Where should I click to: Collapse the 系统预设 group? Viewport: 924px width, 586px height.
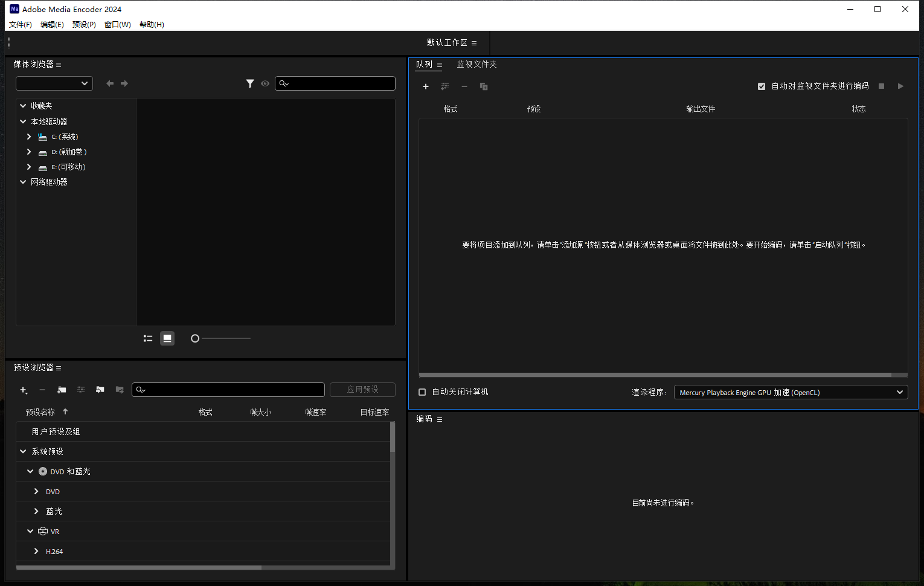coord(23,451)
